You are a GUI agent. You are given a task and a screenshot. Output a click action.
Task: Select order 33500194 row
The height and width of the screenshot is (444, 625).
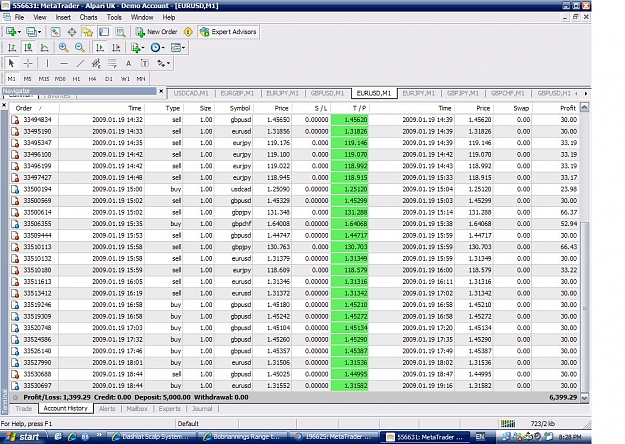(x=295, y=189)
